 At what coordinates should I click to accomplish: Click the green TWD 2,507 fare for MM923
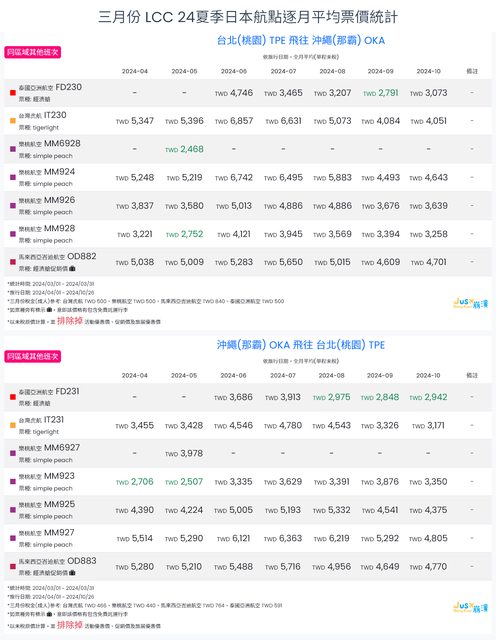pyautogui.click(x=184, y=482)
